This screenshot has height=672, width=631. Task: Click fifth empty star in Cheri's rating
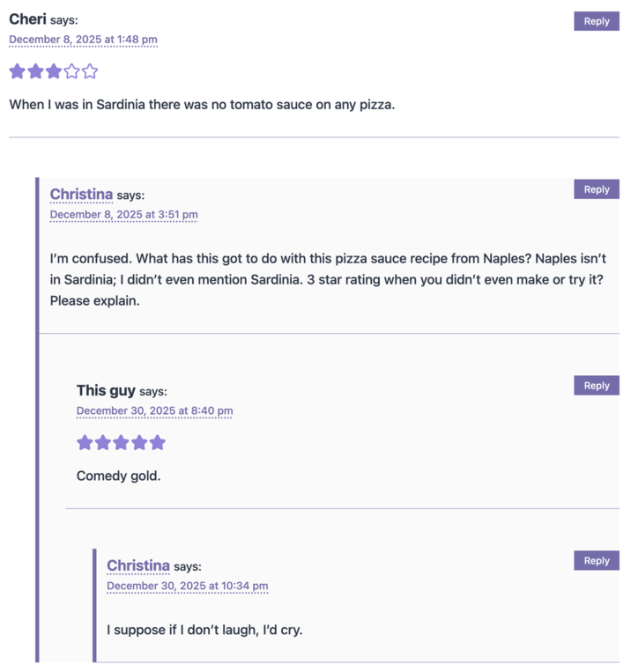point(90,71)
